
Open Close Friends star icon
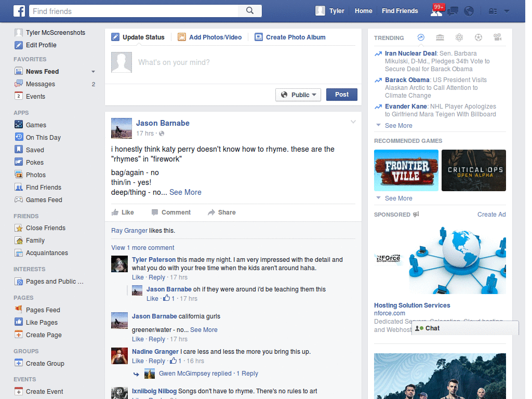[19, 228]
